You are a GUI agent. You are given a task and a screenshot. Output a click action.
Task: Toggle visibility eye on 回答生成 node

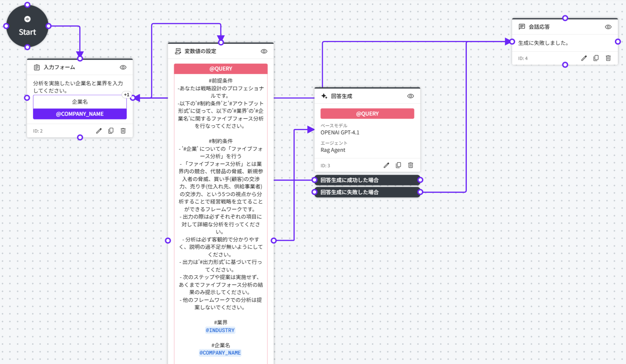tap(410, 96)
